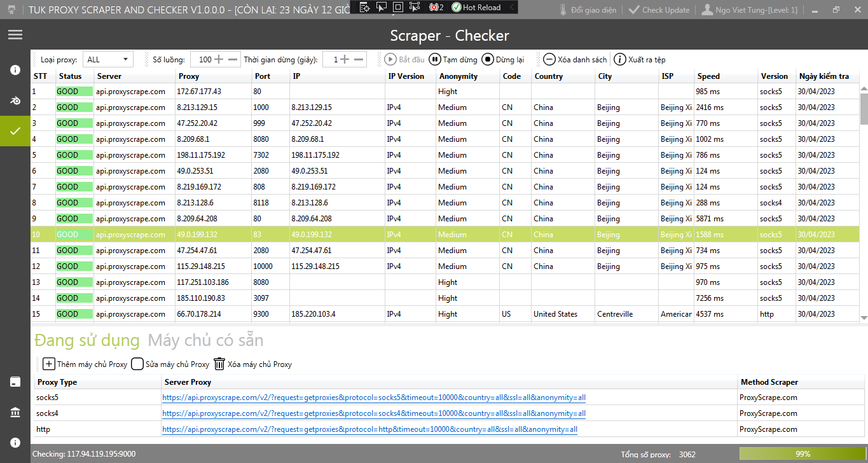
Task: Export to file with Xuất ra tệp
Action: pyautogui.click(x=640, y=60)
